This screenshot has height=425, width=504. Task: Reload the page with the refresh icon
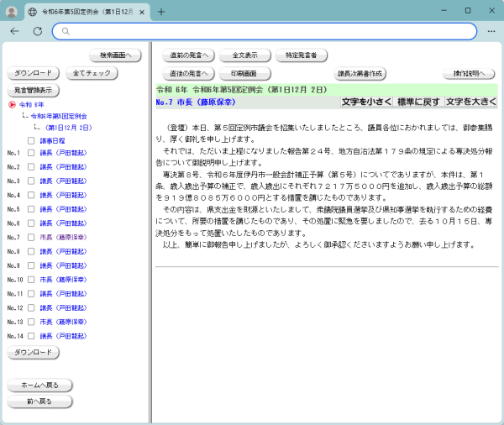tap(38, 31)
